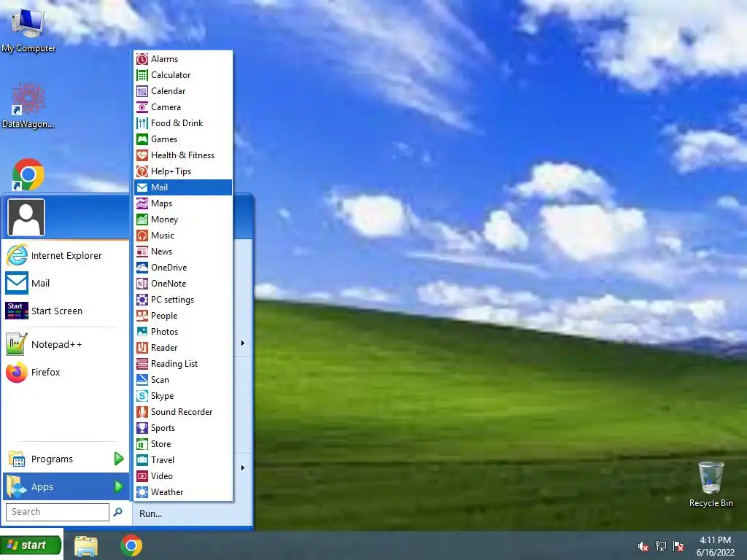Open File Explorer from the taskbar
The height and width of the screenshot is (560, 747).
pyautogui.click(x=86, y=545)
